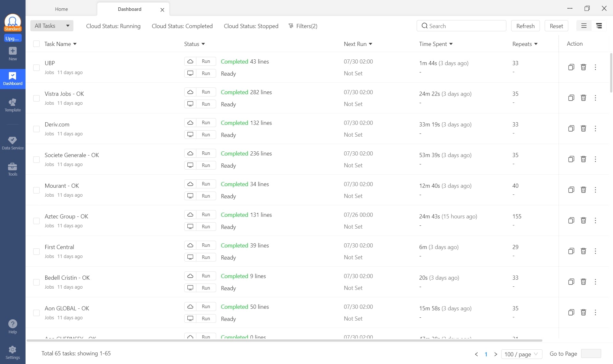The image size is (613, 364).
Task: Check the First Central checkbox
Action: click(x=36, y=251)
